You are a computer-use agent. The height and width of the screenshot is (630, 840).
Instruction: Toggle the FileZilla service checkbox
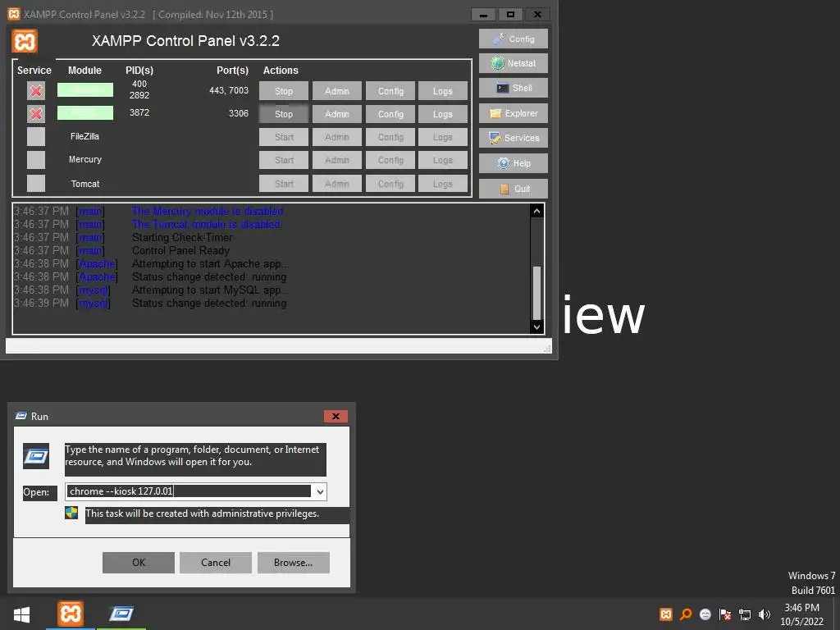(36, 137)
